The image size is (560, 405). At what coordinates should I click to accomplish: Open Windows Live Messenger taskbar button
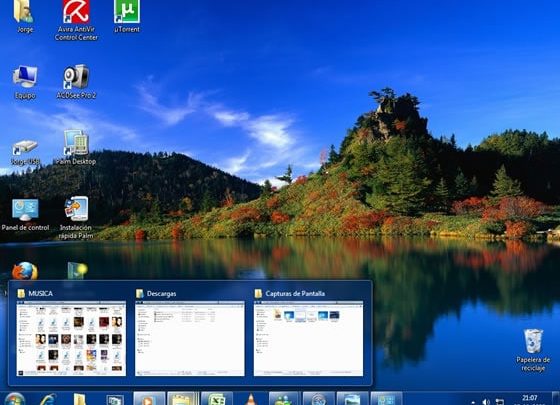click(284, 399)
